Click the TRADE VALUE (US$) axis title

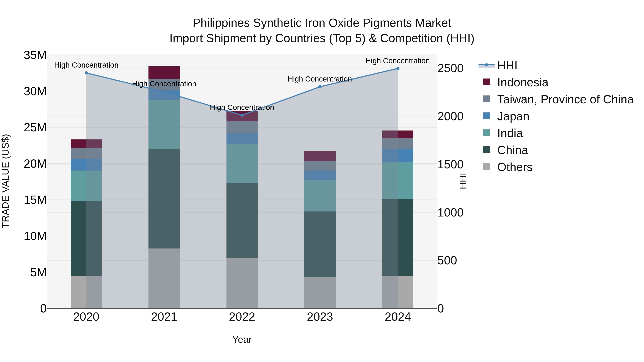coord(6,181)
